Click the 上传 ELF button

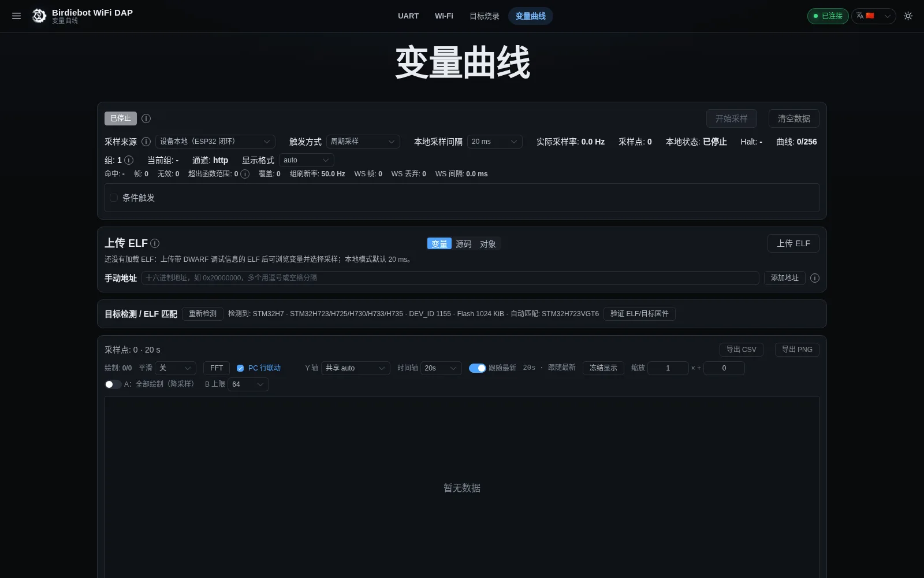(x=793, y=243)
